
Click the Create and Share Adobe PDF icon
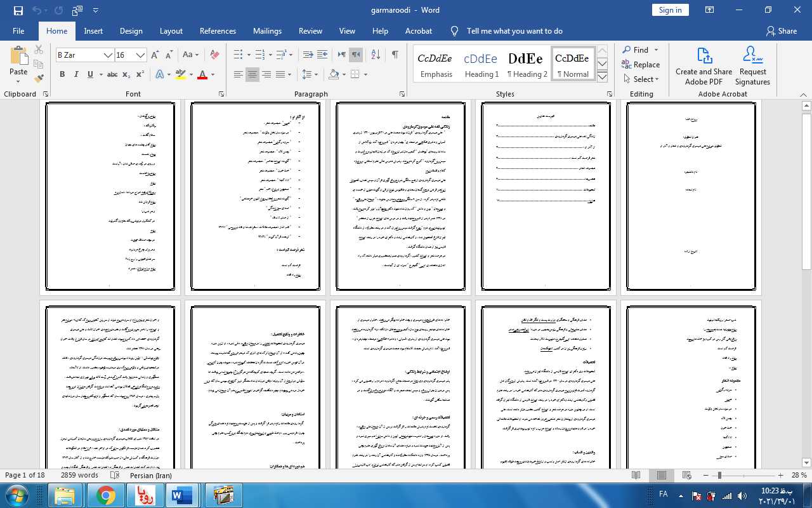pyautogui.click(x=704, y=66)
